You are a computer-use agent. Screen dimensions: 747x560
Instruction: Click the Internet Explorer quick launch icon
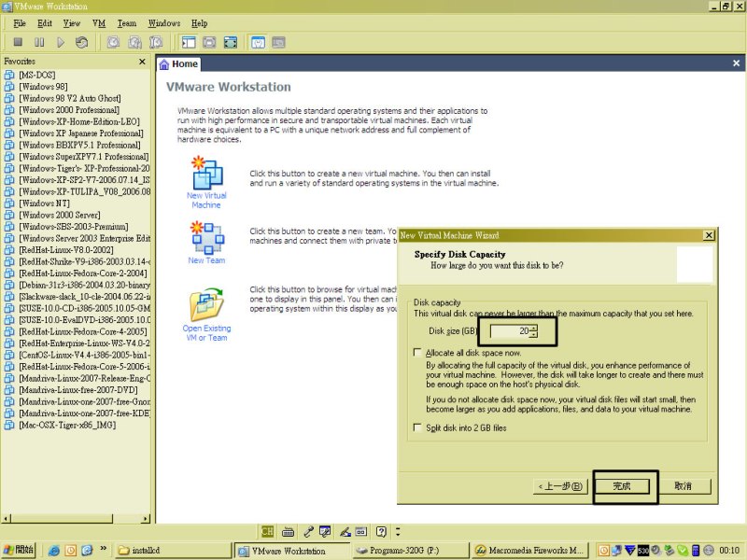coord(54,551)
